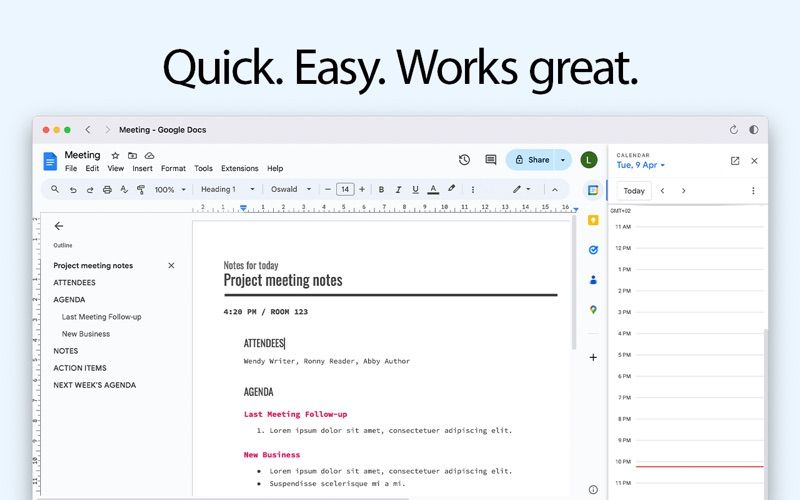The width and height of the screenshot is (800, 500).
Task: Open the Extensions menu
Action: click(x=240, y=168)
